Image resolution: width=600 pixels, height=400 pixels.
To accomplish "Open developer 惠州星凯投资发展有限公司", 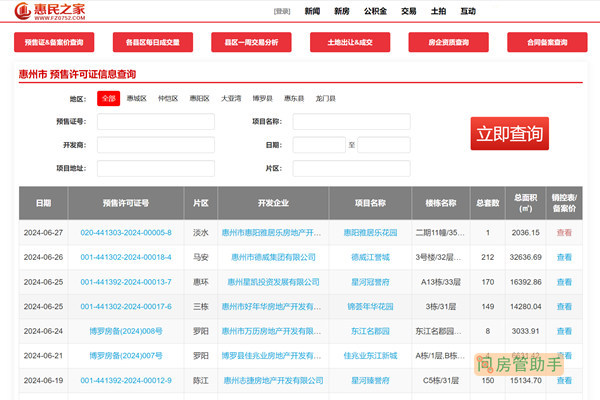I will 273,282.
